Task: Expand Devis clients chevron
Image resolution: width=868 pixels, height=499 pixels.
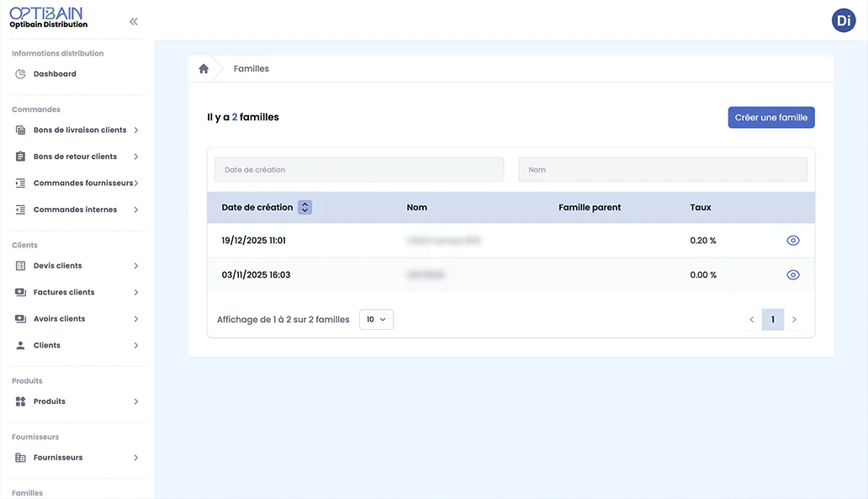Action: coord(136,266)
